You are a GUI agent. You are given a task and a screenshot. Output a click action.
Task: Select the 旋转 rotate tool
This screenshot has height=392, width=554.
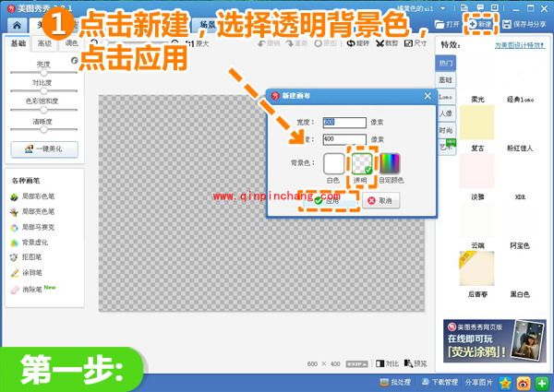[358, 43]
